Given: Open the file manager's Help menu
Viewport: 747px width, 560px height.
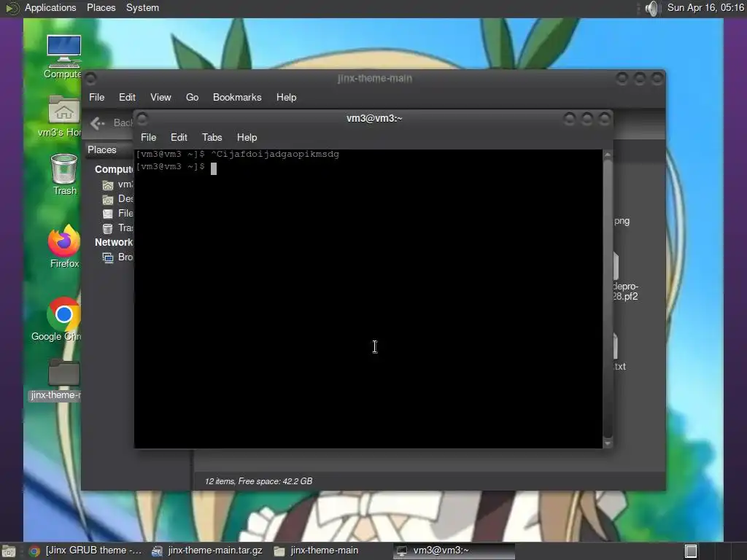Looking at the screenshot, I should coord(286,97).
